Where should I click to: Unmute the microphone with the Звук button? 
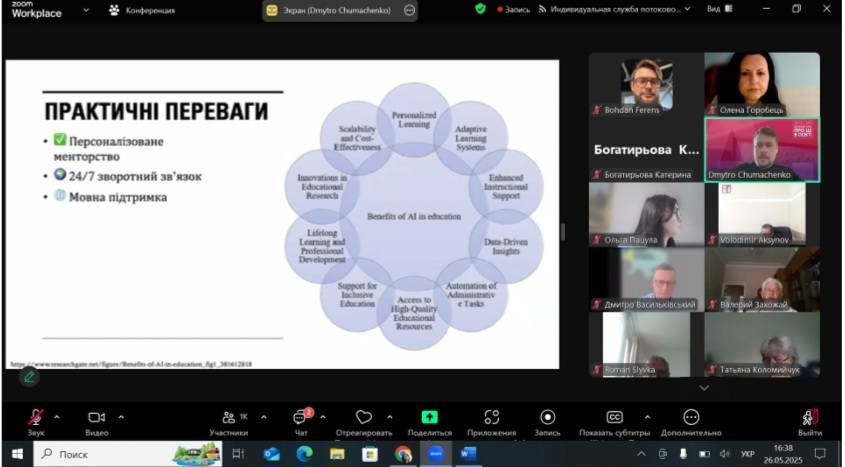tap(36, 417)
